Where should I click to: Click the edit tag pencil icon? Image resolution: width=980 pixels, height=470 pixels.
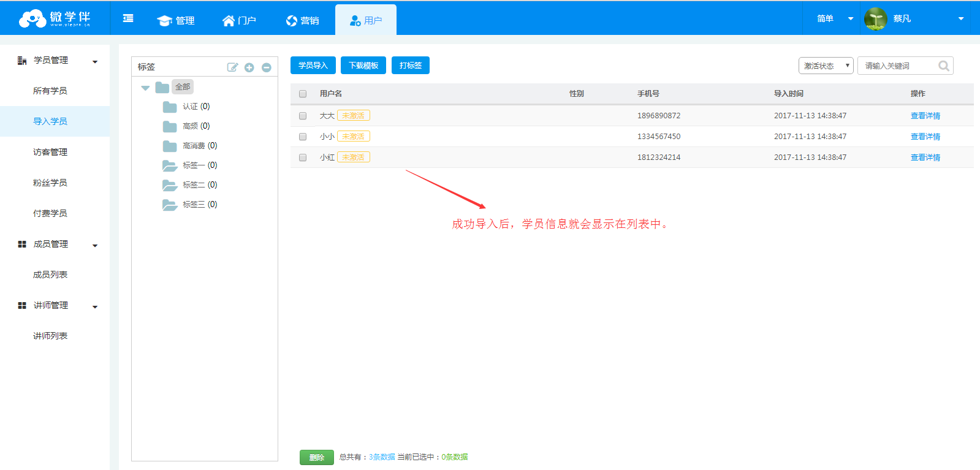pos(232,67)
